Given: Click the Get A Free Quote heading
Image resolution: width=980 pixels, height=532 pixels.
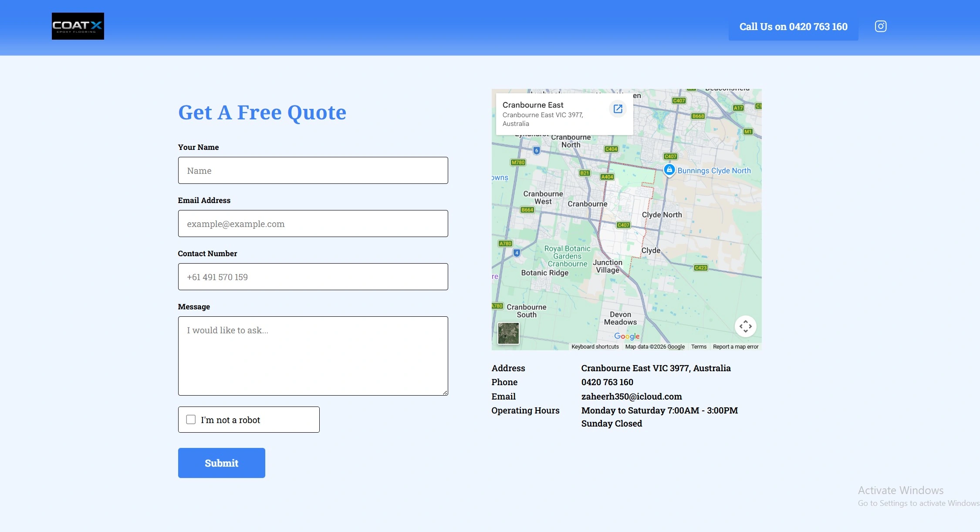Looking at the screenshot, I should coord(262,112).
